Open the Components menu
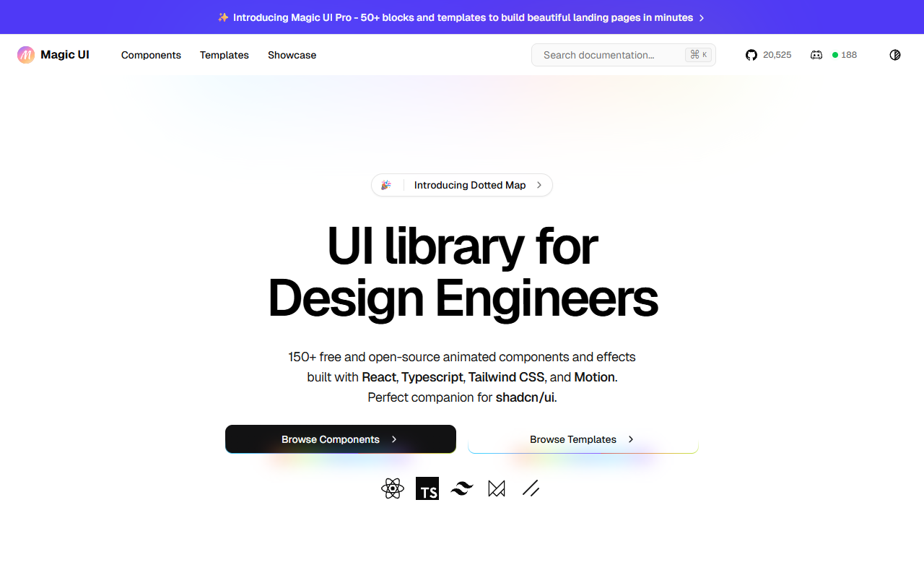This screenshot has width=924, height=578. [x=151, y=55]
